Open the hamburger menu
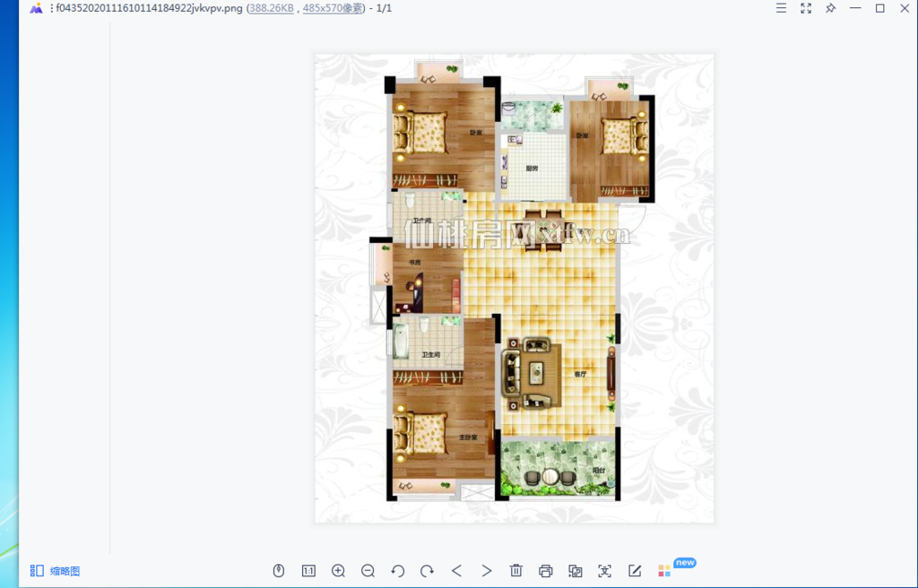The width and height of the screenshot is (918, 588). (781, 8)
